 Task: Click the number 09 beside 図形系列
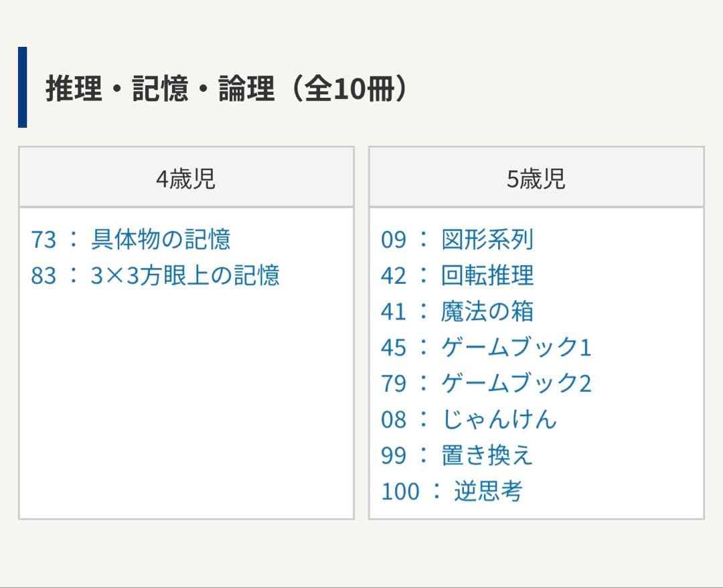point(394,240)
